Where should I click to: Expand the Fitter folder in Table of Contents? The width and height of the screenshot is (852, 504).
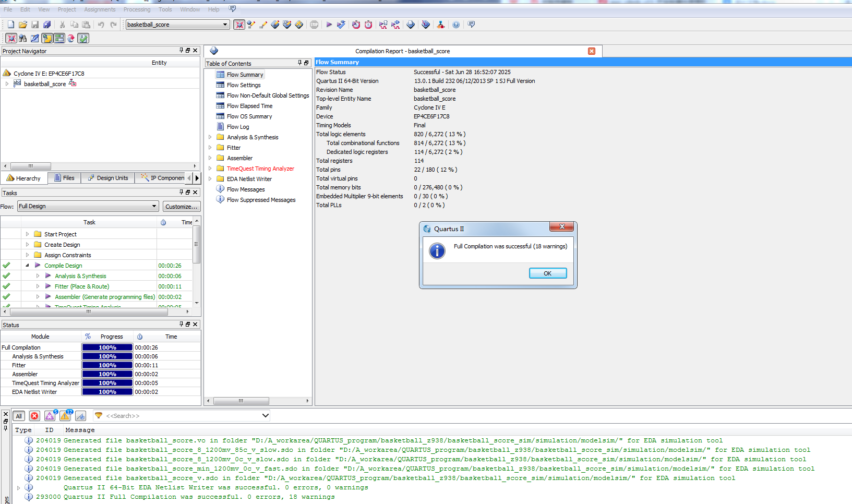click(210, 148)
